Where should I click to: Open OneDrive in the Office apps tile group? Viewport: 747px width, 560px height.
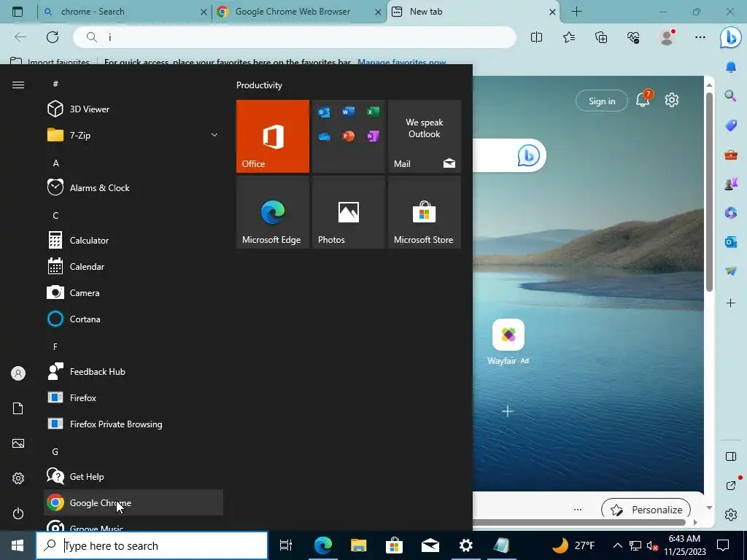pyautogui.click(x=324, y=136)
